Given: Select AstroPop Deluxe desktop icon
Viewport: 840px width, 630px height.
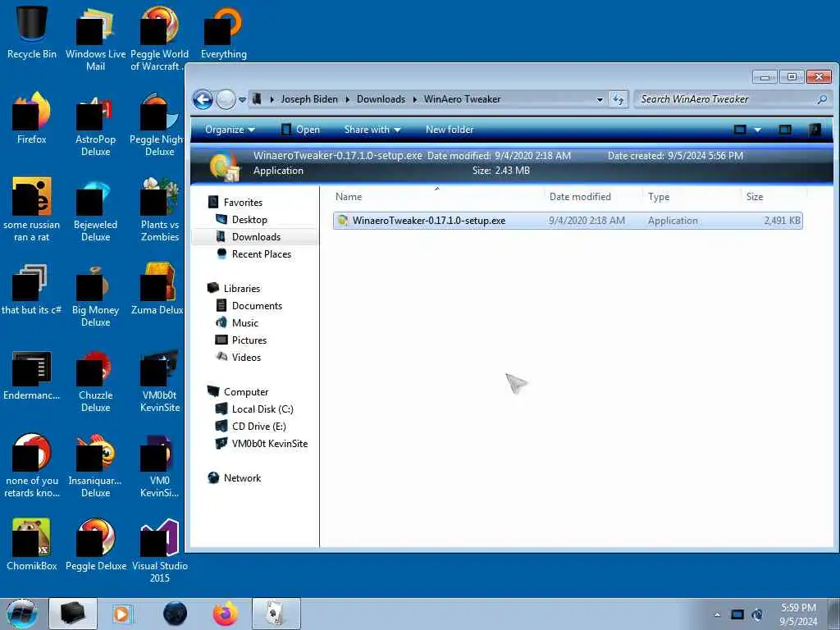Looking at the screenshot, I should (x=95, y=125).
